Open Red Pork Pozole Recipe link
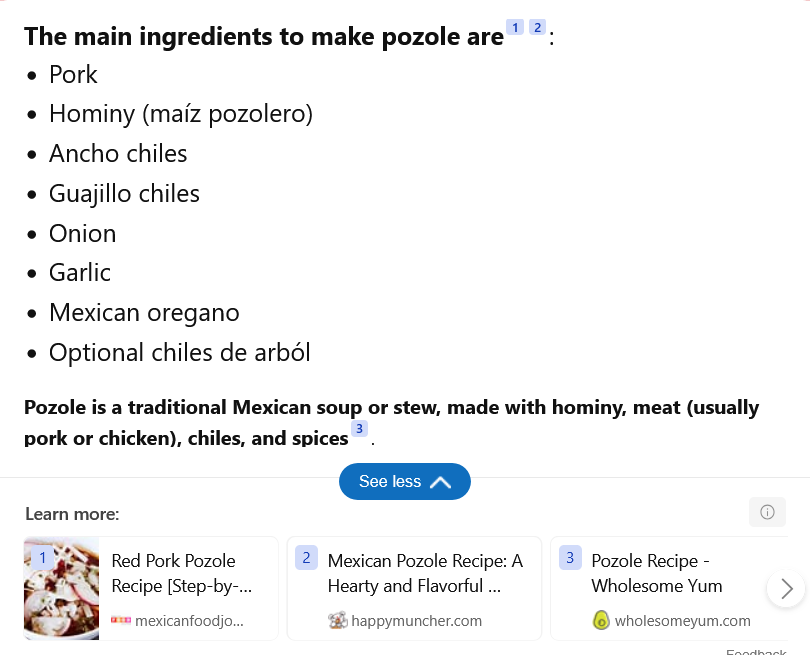Image resolution: width=810 pixels, height=655 pixels. 181,573
